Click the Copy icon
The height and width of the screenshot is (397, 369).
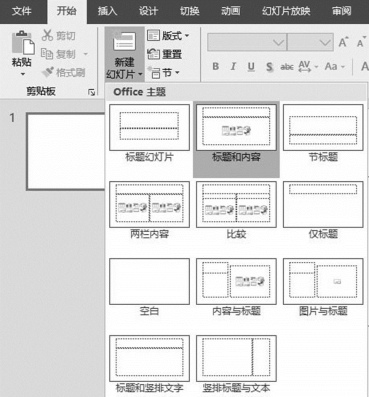click(x=47, y=54)
